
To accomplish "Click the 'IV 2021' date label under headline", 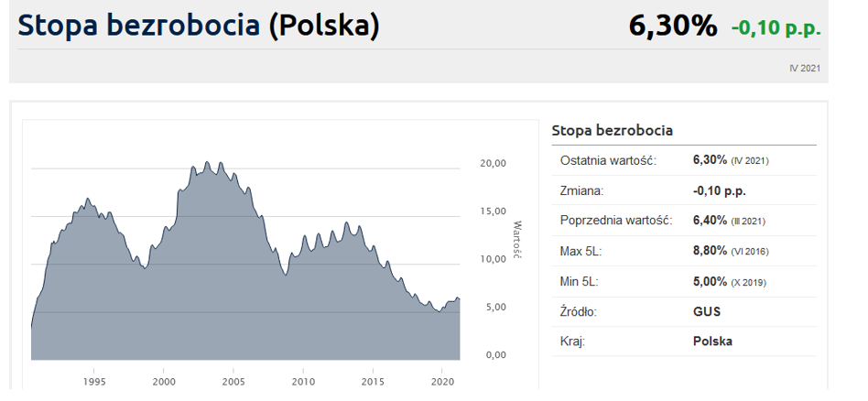I will pyautogui.click(x=804, y=68).
